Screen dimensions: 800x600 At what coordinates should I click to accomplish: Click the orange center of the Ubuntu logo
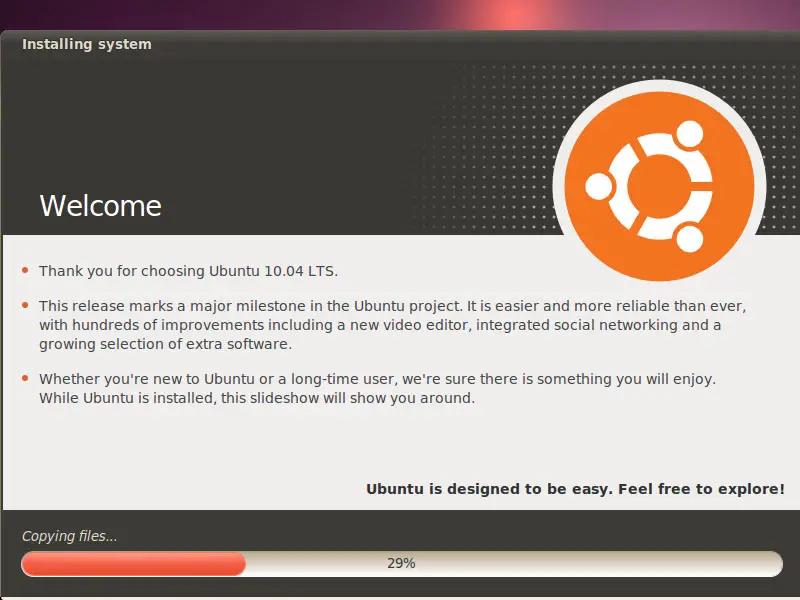pyautogui.click(x=659, y=187)
